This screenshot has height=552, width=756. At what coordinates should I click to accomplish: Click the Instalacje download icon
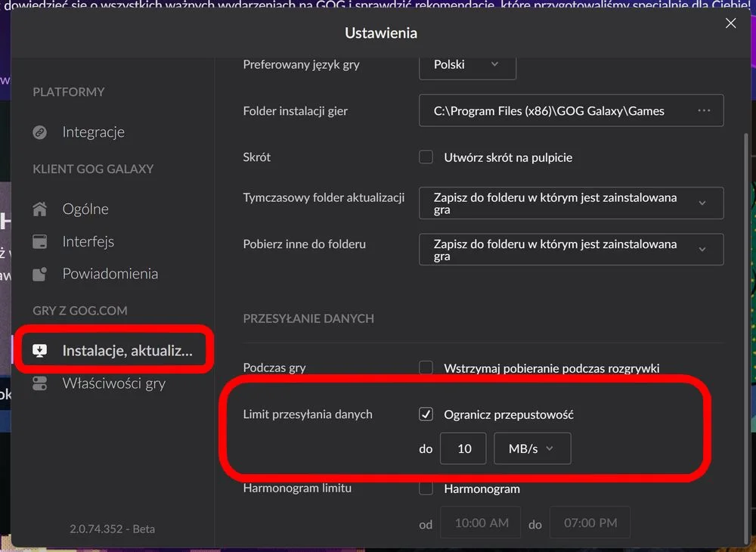tap(39, 351)
